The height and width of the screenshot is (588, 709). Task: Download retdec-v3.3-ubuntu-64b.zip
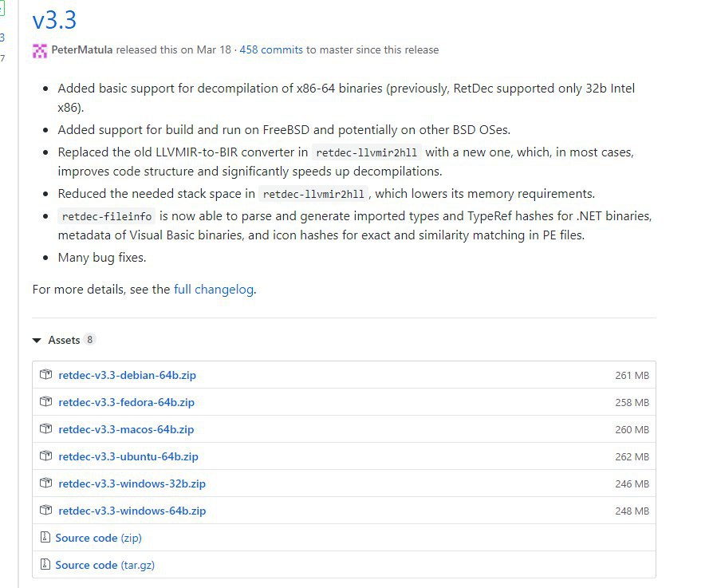coord(128,457)
